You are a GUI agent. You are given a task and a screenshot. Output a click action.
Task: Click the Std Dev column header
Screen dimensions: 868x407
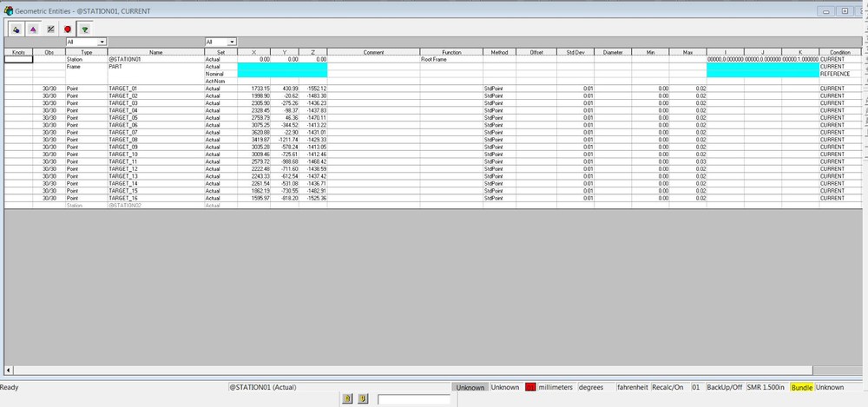tap(574, 52)
